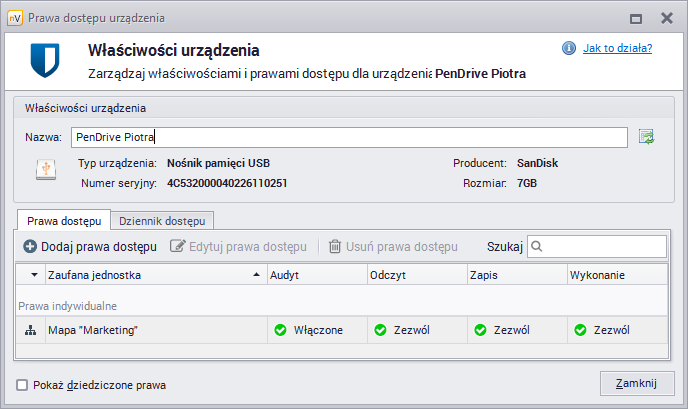Screen dimensions: 688x409
Task: Click the map hierarchy icon of Marketing row
Action: (30, 330)
